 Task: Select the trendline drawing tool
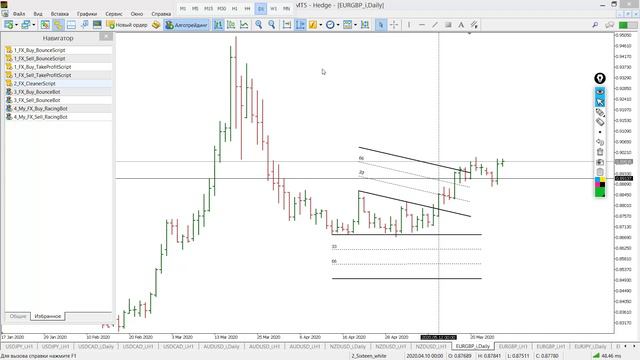[x=435, y=25]
